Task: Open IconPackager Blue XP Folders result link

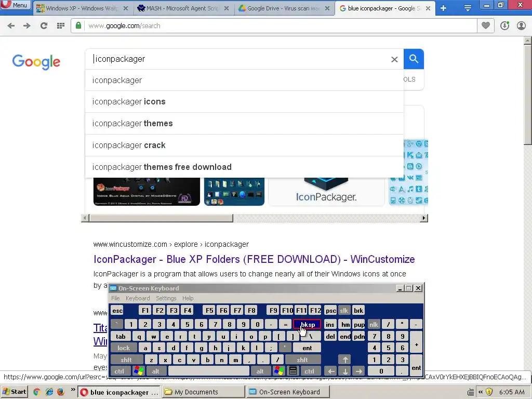Action: (x=254, y=259)
